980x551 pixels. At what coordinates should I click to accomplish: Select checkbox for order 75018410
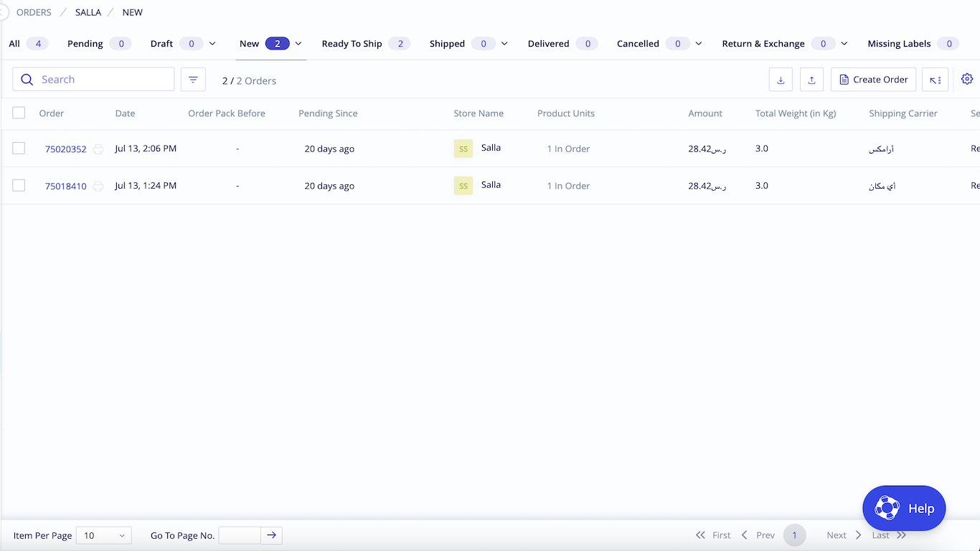tap(19, 186)
